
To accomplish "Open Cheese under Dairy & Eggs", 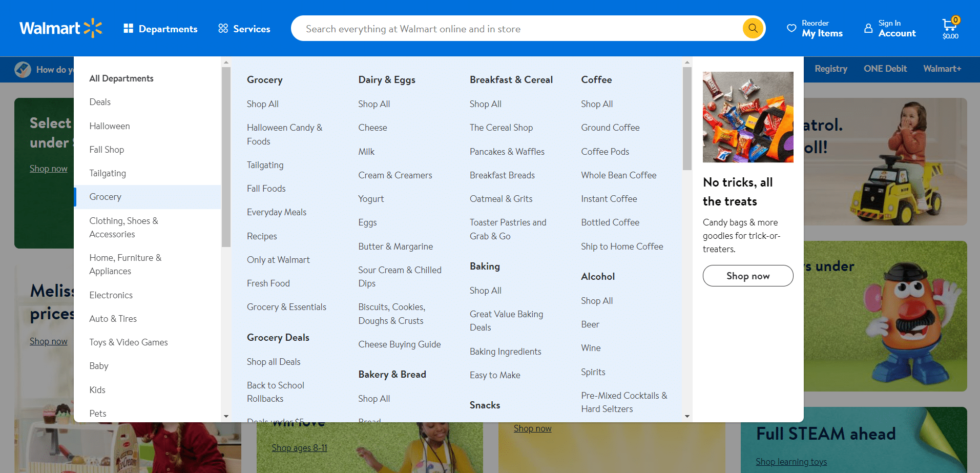I will click(x=372, y=128).
